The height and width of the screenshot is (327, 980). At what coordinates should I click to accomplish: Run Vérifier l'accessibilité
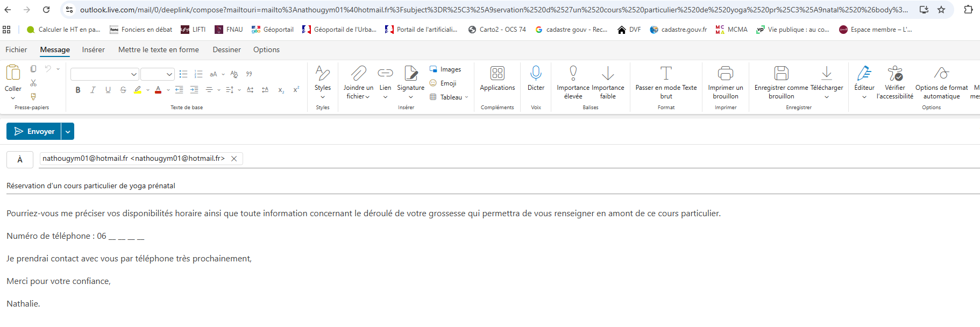click(895, 82)
